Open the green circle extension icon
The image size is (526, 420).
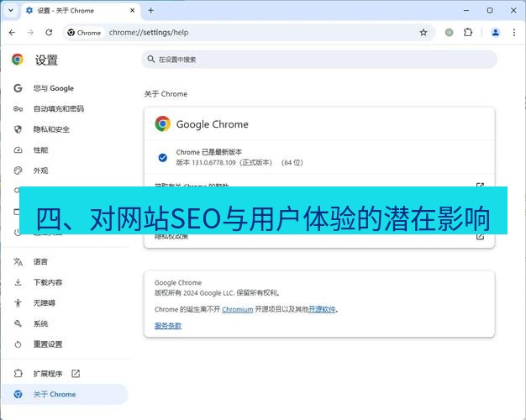[x=450, y=33]
